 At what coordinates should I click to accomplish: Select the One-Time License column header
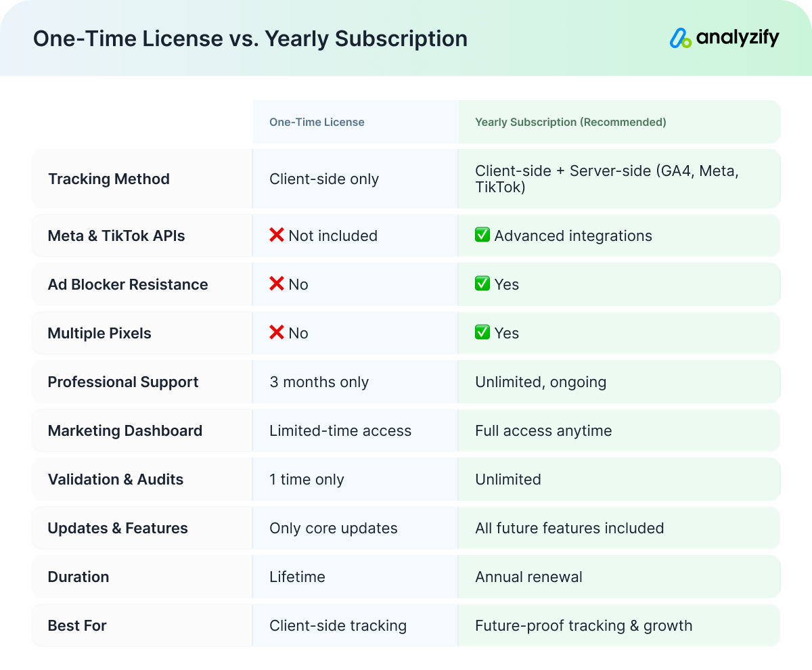[317, 122]
